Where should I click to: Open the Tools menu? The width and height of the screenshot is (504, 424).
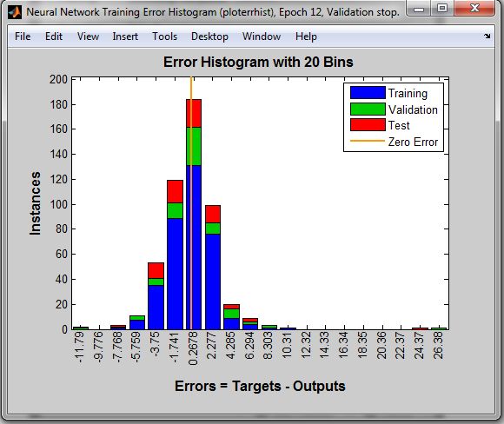pos(164,36)
